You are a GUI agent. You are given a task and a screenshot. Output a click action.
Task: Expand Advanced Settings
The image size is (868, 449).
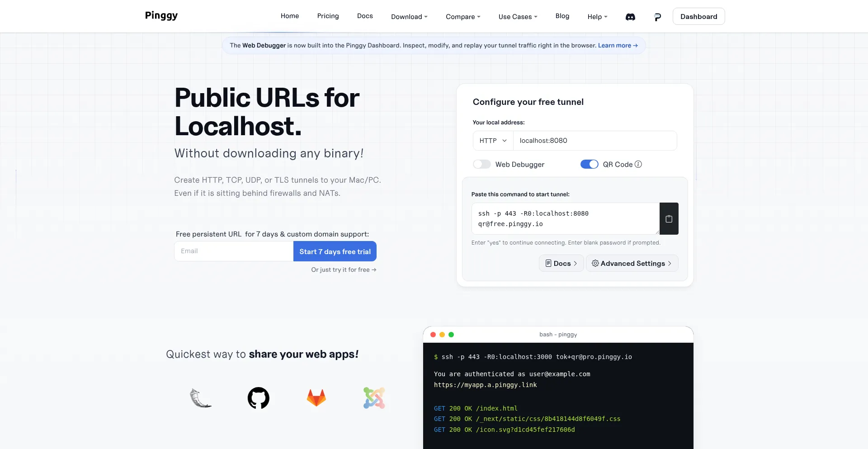[632, 263]
